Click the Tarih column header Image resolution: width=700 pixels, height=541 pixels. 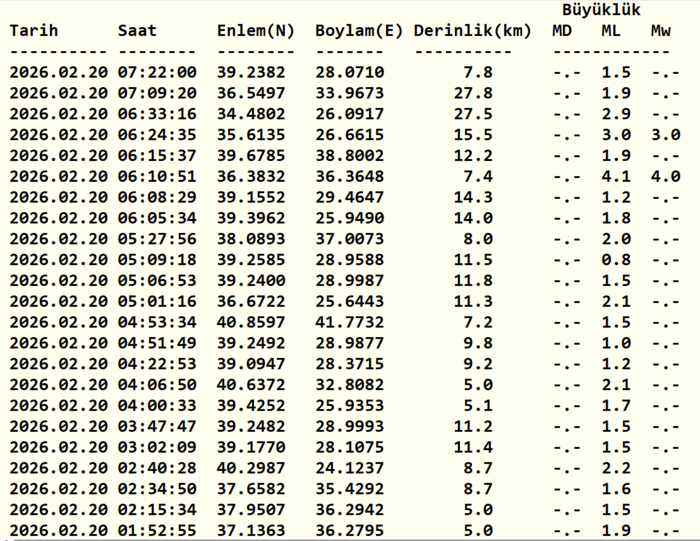pyautogui.click(x=34, y=30)
